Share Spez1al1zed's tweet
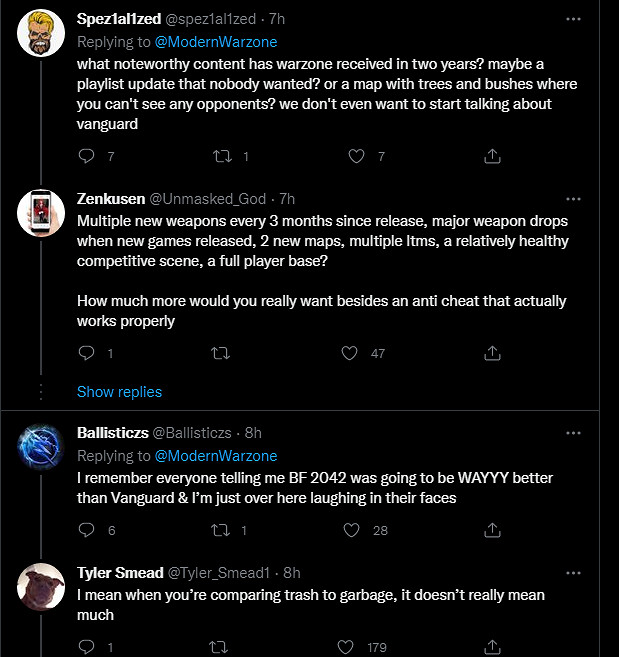Screen dimensions: 619x657 [492, 156]
